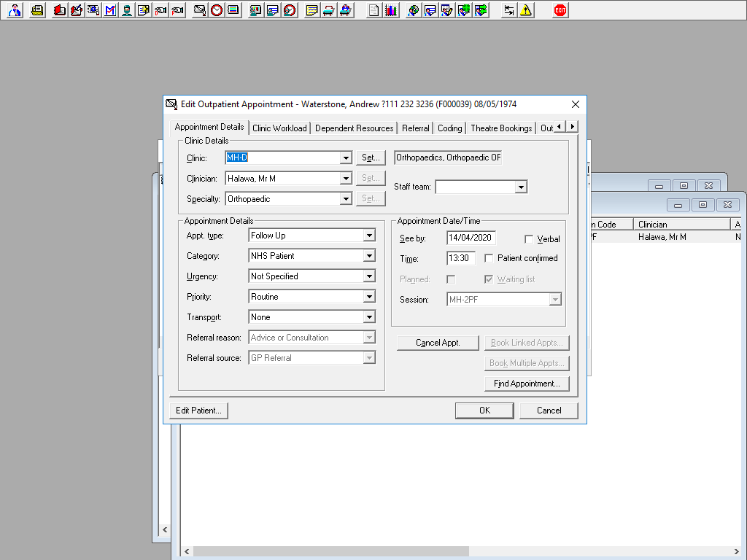Click the person with green grid icon

pos(464,10)
